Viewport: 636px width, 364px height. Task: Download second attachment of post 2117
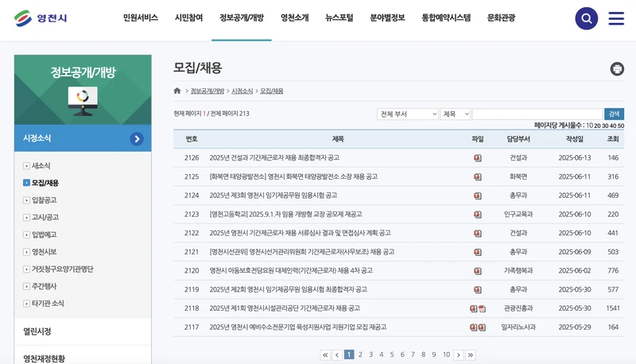(482, 327)
